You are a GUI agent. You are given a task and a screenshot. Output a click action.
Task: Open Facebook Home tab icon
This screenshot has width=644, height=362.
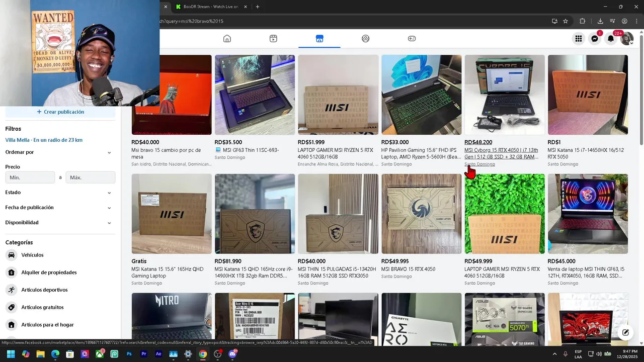(227, 39)
